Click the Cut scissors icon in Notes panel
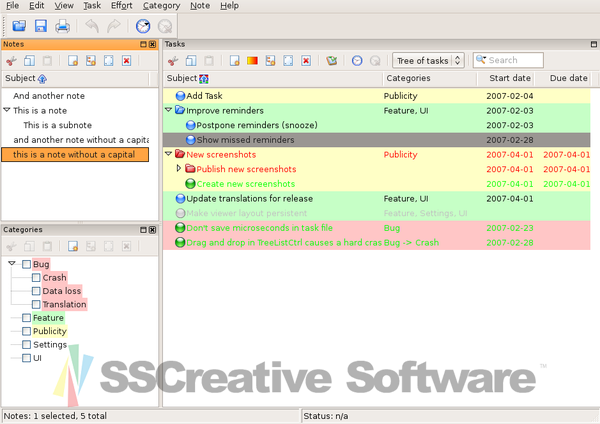Screen dimensions: 600x424 click(x=11, y=60)
